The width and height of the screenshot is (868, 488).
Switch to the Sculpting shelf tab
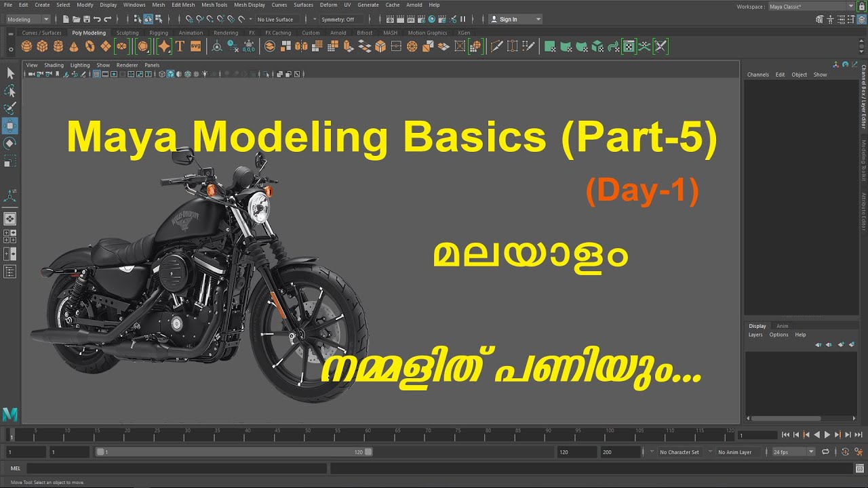point(127,33)
